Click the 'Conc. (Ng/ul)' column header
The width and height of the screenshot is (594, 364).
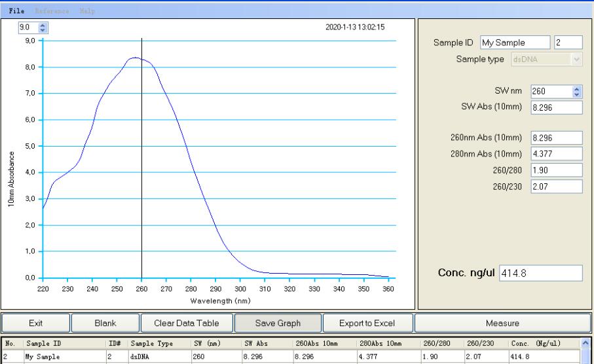pyautogui.click(x=544, y=344)
